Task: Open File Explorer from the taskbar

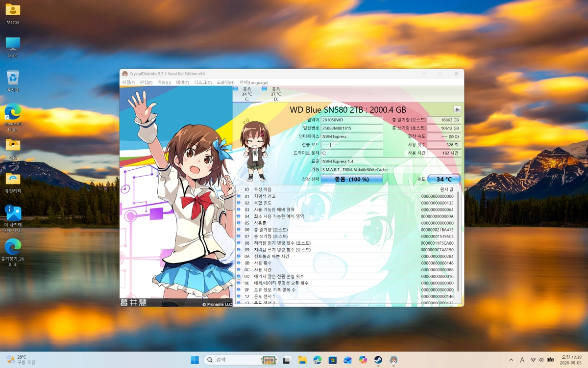Action: point(302,360)
